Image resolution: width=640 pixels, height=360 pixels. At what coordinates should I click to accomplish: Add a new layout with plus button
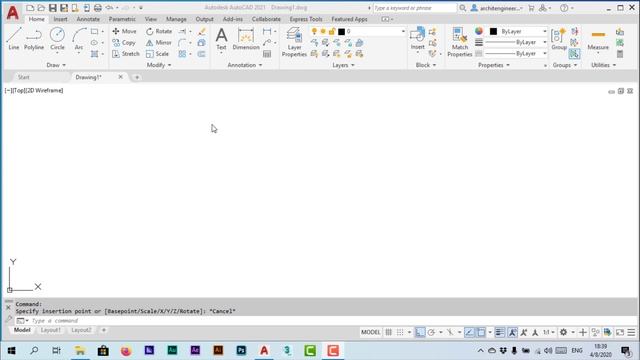pyautogui.click(x=104, y=330)
